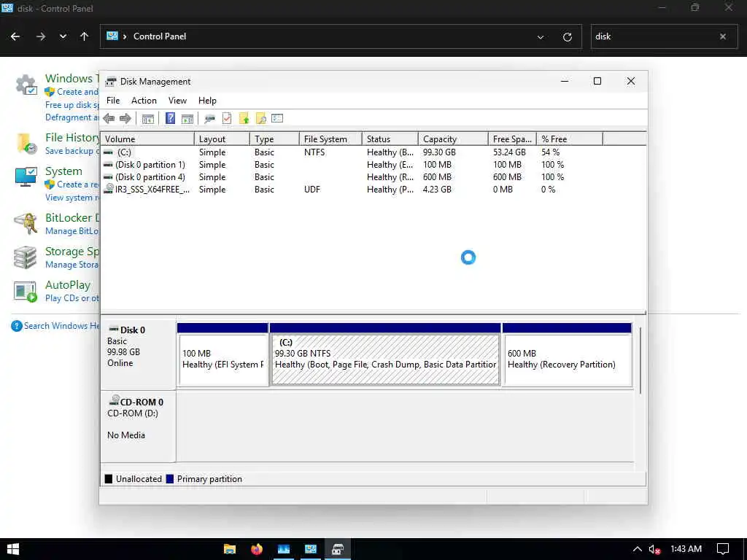Select the (C:) 99.30 GB NTFS partition block
The height and width of the screenshot is (560, 747).
pos(385,355)
